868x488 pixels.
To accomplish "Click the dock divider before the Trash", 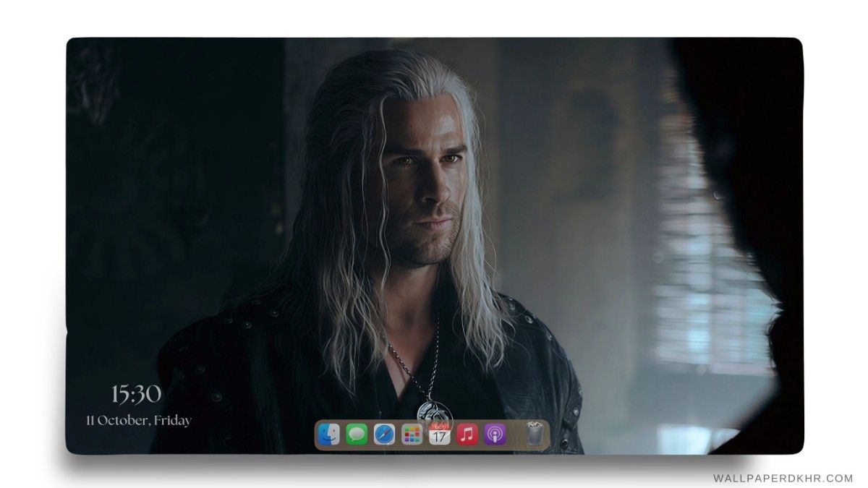I will 515,434.
